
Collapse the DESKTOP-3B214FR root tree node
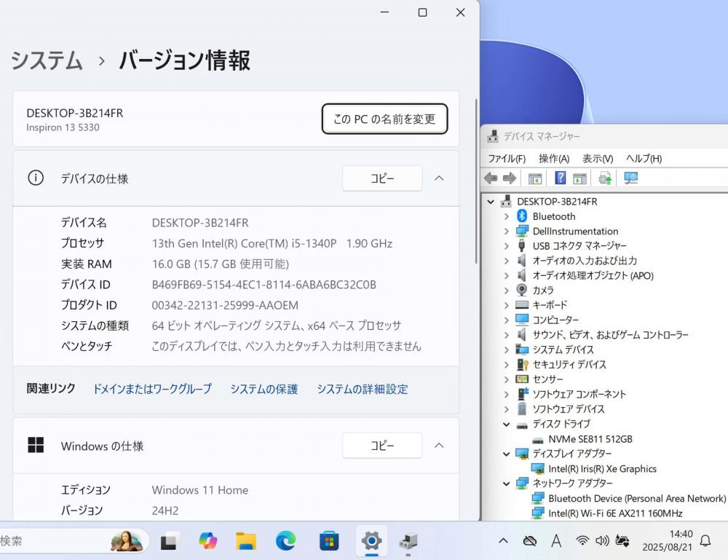[x=491, y=202]
